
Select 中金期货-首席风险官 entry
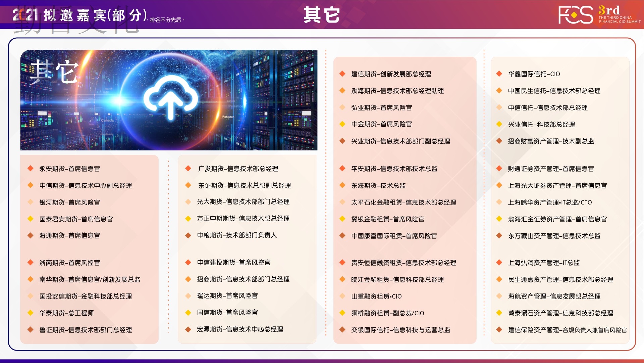(382, 124)
